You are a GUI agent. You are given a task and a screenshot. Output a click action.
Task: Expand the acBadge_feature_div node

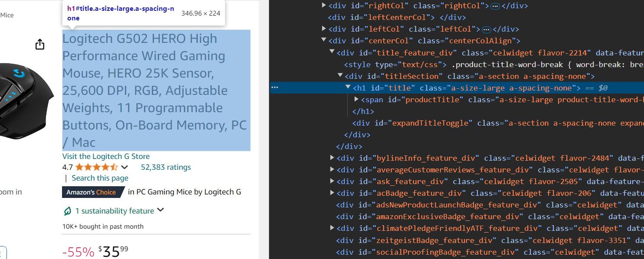pyautogui.click(x=332, y=193)
